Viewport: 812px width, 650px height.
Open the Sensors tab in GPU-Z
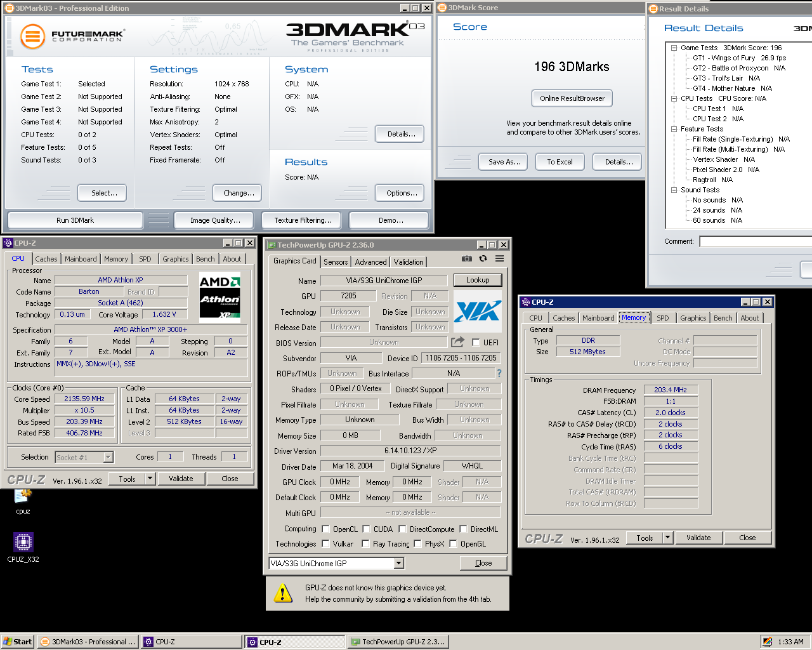336,262
